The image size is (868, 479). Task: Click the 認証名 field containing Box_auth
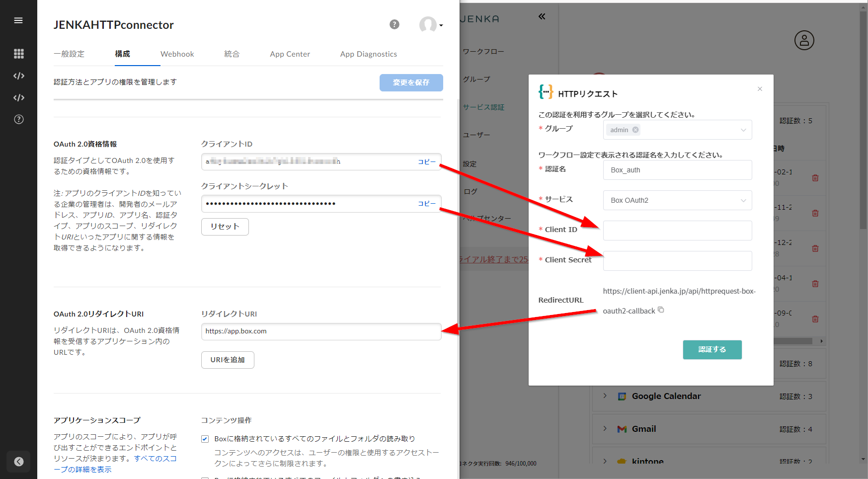point(677,170)
